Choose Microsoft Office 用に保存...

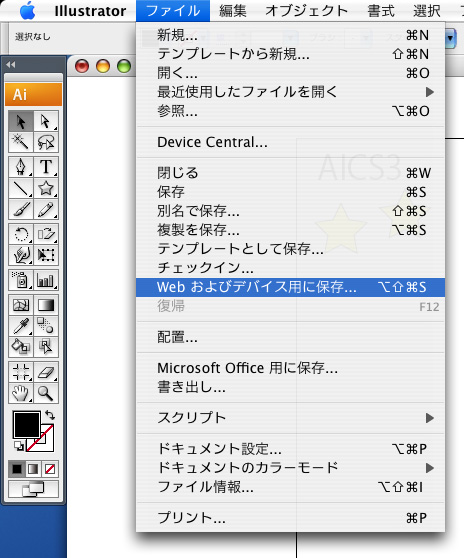pyautogui.click(x=290, y=368)
